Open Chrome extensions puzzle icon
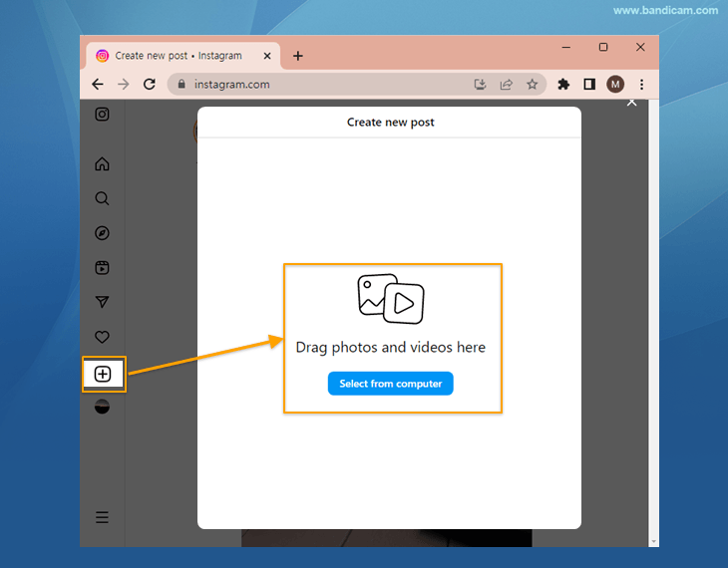The width and height of the screenshot is (728, 568). tap(563, 85)
